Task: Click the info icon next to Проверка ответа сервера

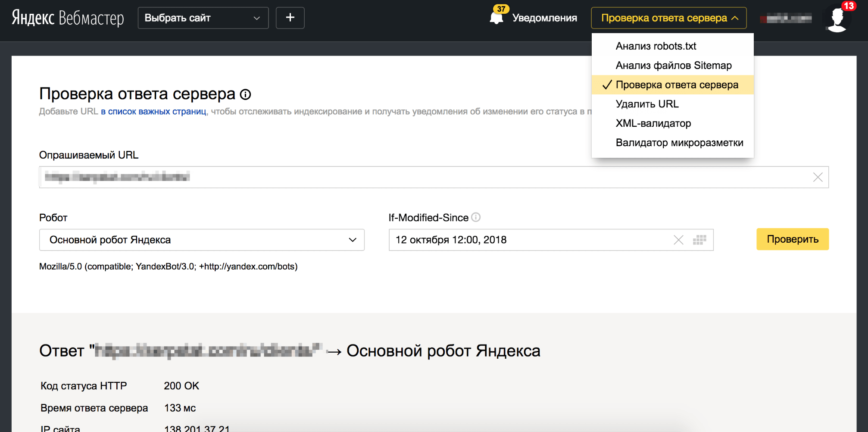Action: tap(246, 94)
